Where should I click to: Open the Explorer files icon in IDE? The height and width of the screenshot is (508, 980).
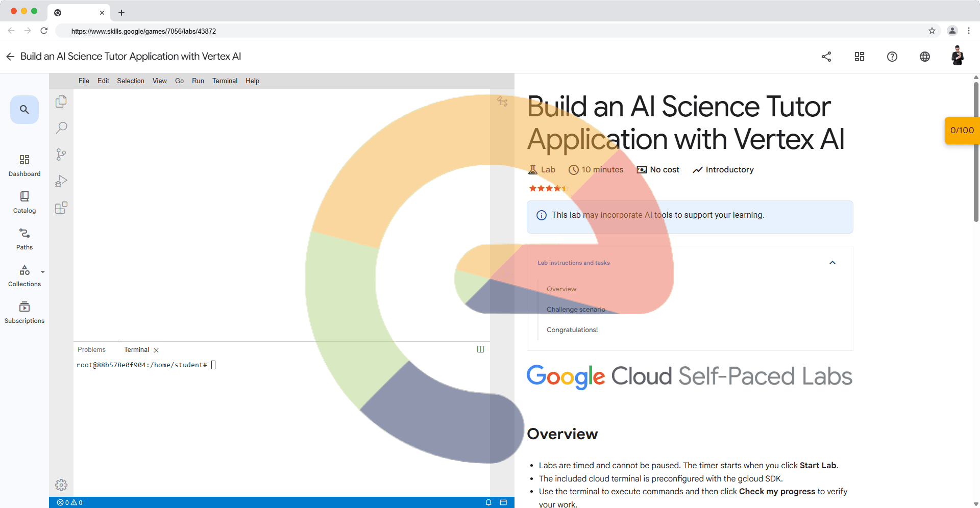(61, 101)
